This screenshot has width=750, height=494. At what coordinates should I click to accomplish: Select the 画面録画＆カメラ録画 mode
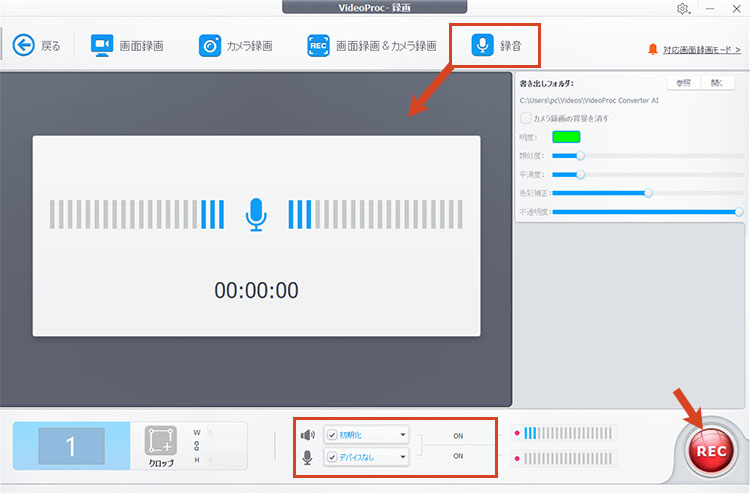pyautogui.click(x=372, y=46)
